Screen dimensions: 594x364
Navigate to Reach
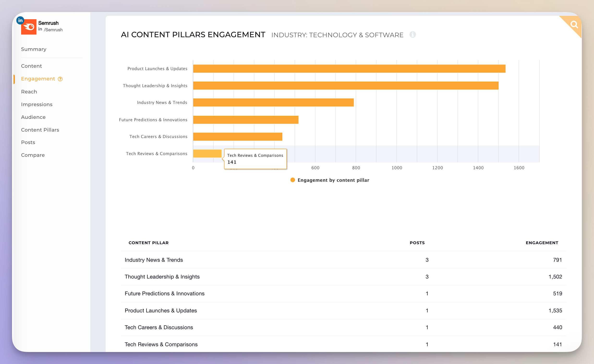pyautogui.click(x=29, y=92)
